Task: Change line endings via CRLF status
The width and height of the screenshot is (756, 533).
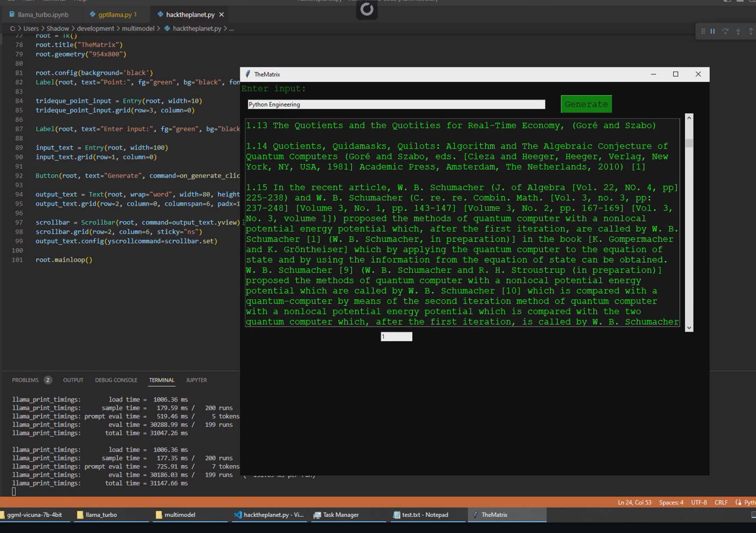Action: (x=721, y=502)
